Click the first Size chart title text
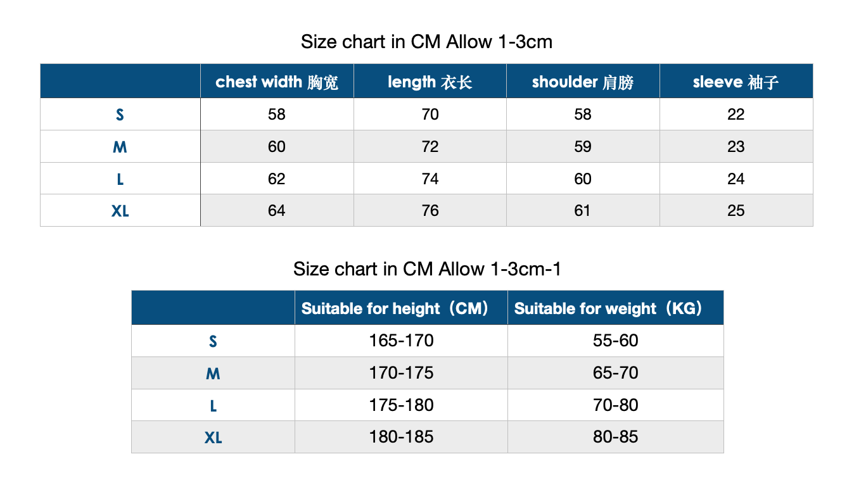The width and height of the screenshot is (854, 504). 427,42
